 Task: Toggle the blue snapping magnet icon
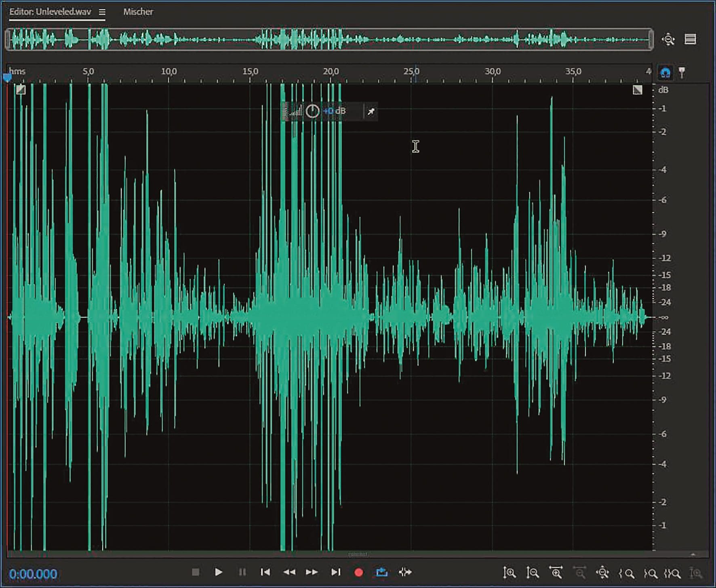665,73
